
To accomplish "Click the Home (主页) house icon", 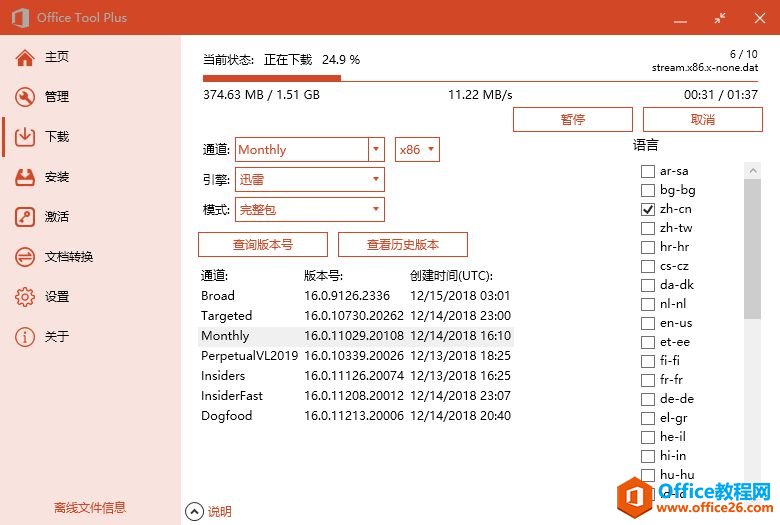I will (x=25, y=58).
